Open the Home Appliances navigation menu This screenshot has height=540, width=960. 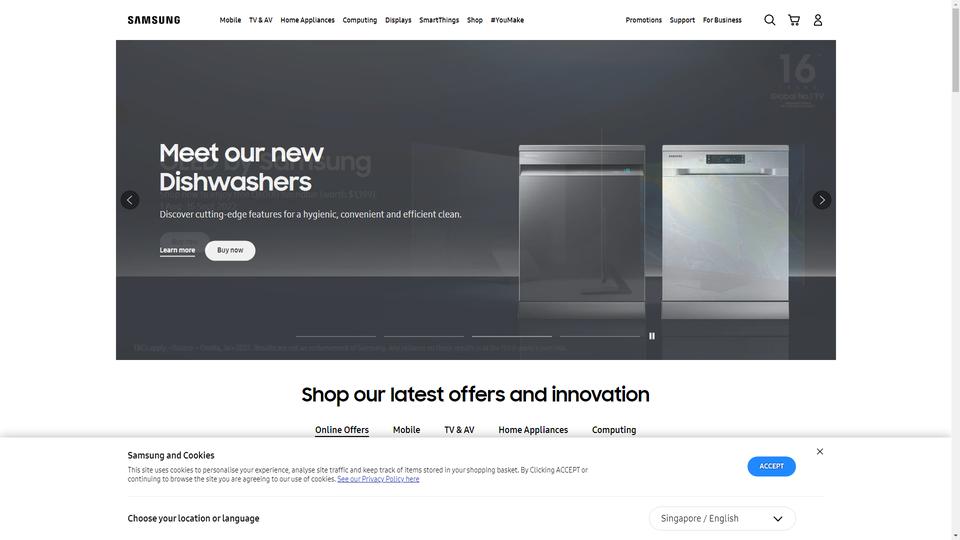point(307,20)
